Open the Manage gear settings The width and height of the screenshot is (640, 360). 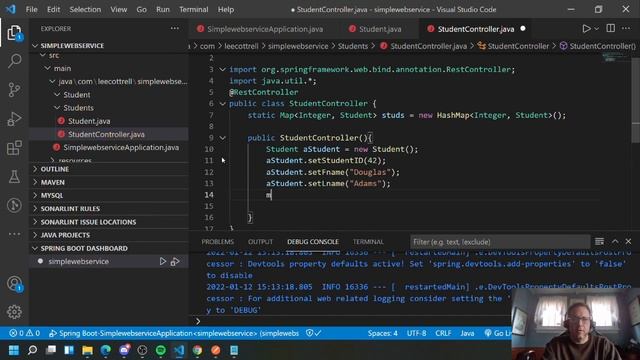pyautogui.click(x=14, y=312)
